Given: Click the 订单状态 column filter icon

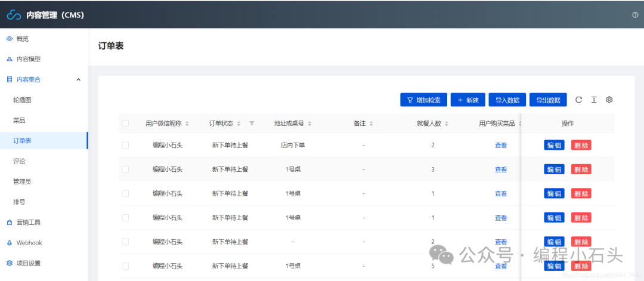Looking at the screenshot, I should [252, 123].
